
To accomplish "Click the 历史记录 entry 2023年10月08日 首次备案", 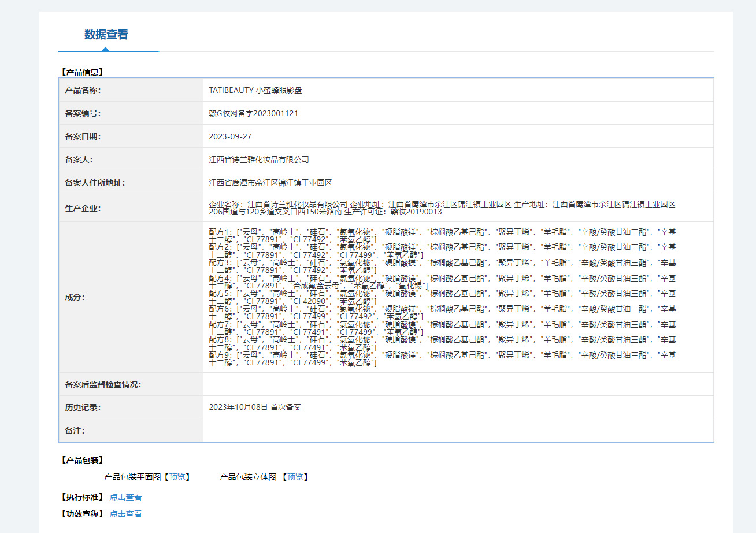I will point(255,408).
